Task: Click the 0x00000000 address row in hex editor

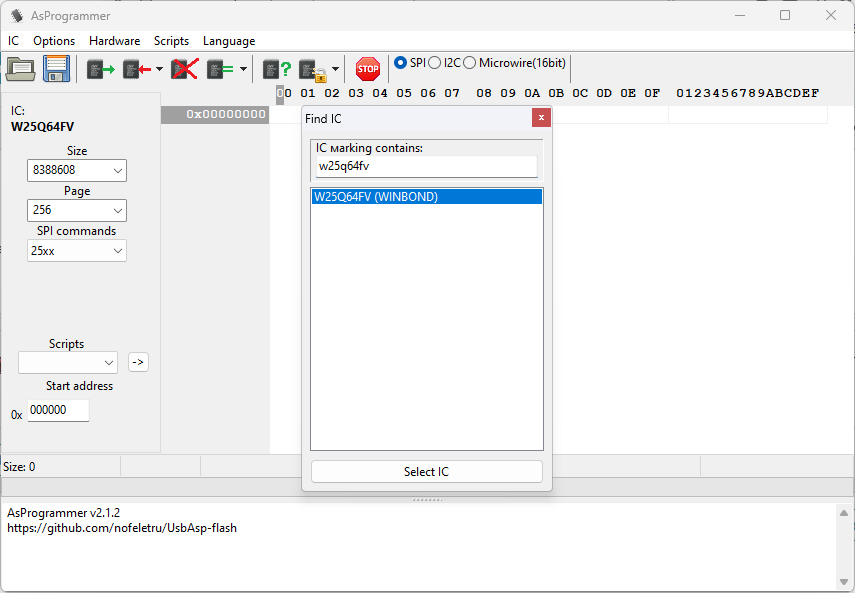Action: 215,114
